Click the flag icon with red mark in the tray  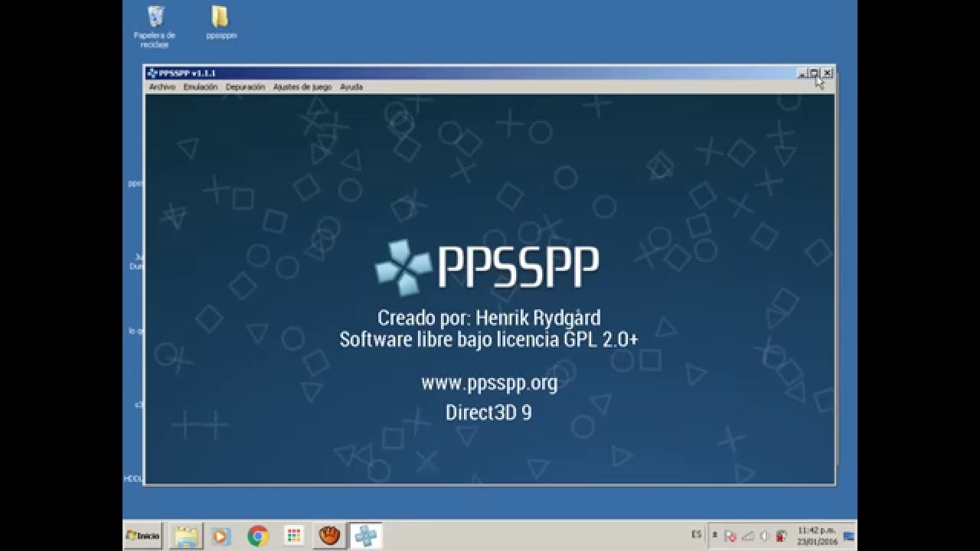pyautogui.click(x=730, y=536)
